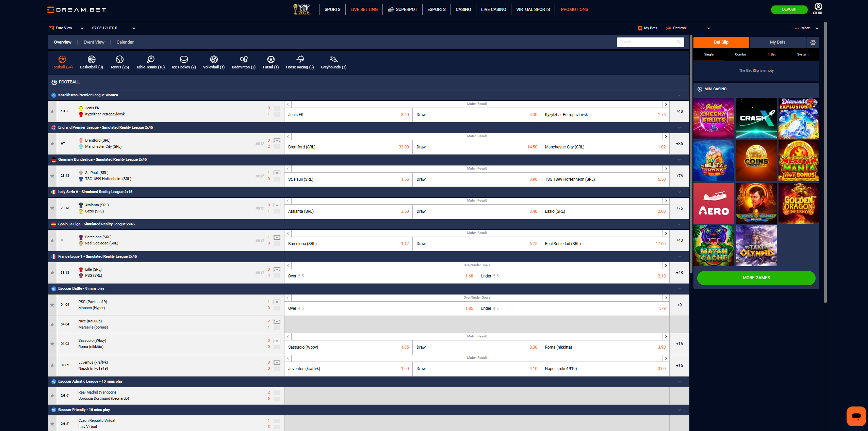
Task: Favorite the Atalanta (SRL) match star
Action: coord(52,208)
